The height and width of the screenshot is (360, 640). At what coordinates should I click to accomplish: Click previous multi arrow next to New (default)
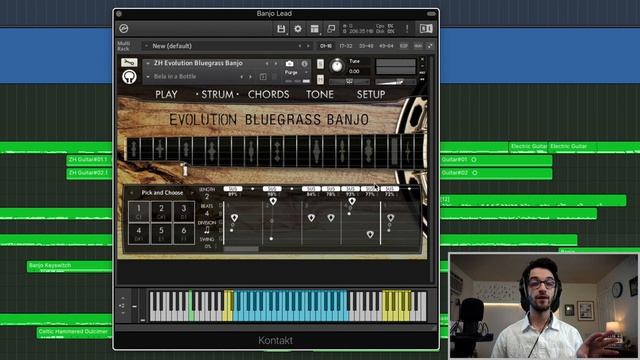[300, 46]
